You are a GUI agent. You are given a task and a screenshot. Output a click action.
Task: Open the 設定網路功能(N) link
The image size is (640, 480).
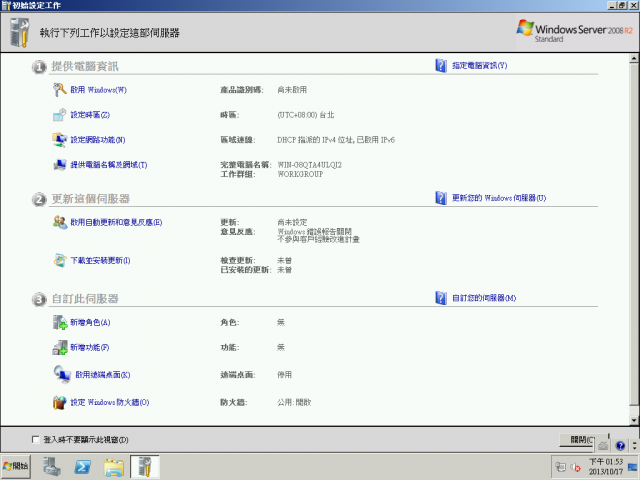tap(98, 140)
